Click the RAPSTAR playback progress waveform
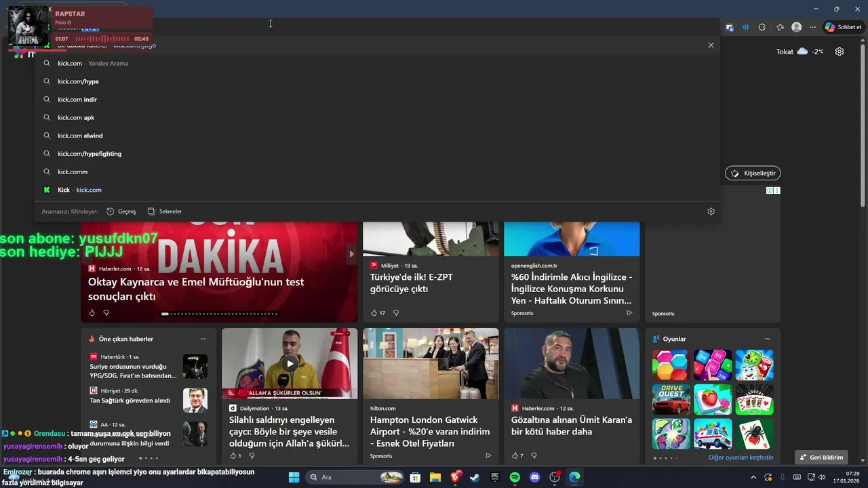 (x=101, y=39)
